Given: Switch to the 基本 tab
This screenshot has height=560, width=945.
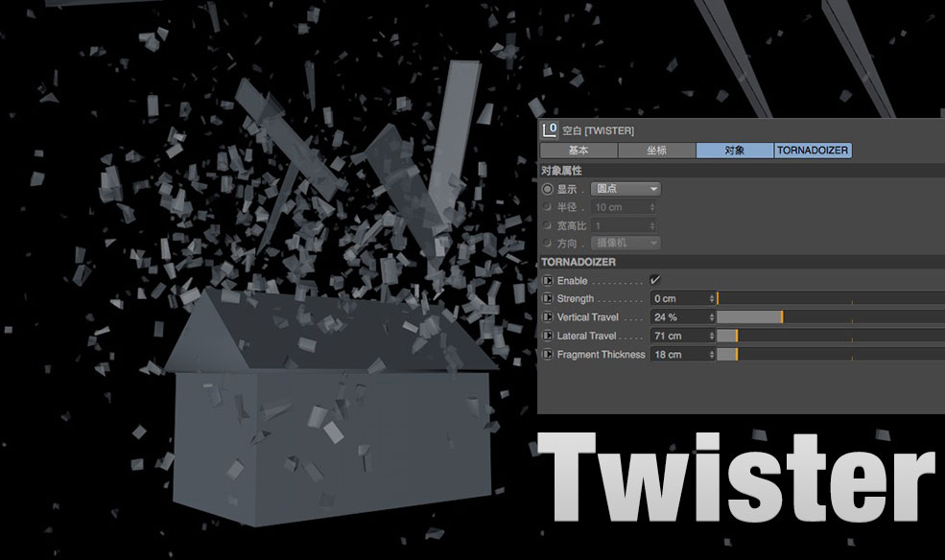Looking at the screenshot, I should click(579, 150).
